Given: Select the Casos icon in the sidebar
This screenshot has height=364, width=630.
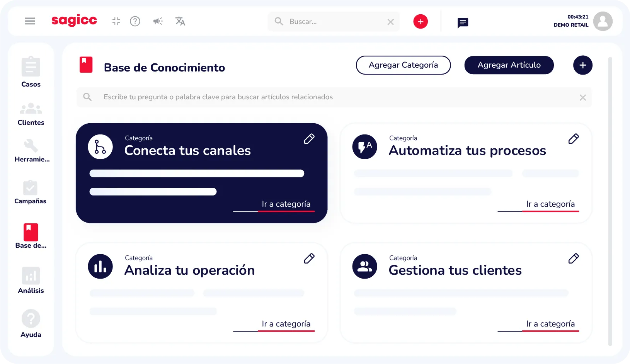Looking at the screenshot, I should tap(31, 68).
